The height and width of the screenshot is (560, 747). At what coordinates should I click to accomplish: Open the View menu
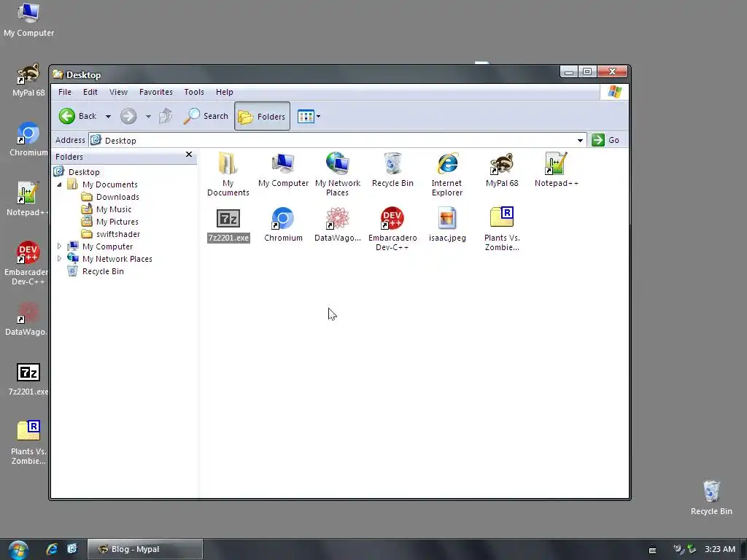(x=118, y=92)
